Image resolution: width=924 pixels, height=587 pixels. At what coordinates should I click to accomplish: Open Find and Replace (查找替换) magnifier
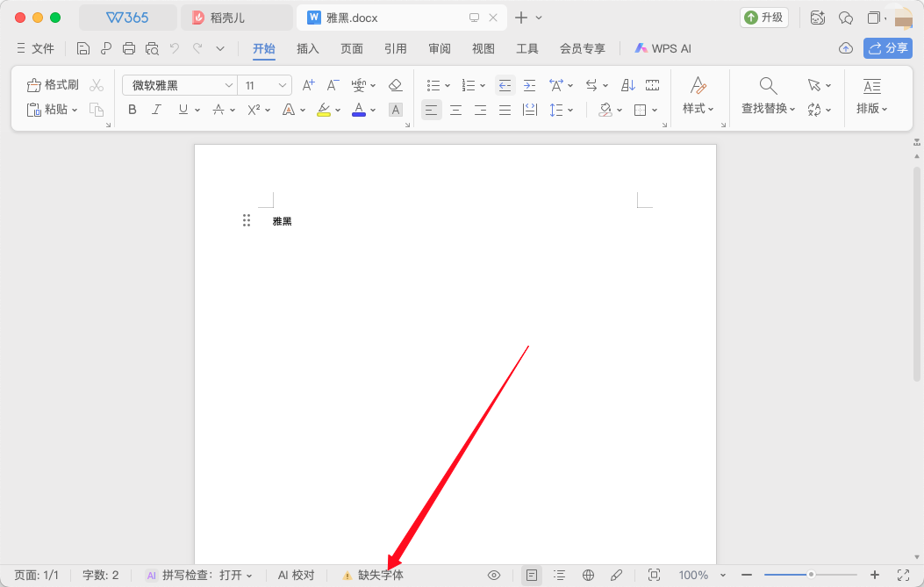tap(768, 85)
